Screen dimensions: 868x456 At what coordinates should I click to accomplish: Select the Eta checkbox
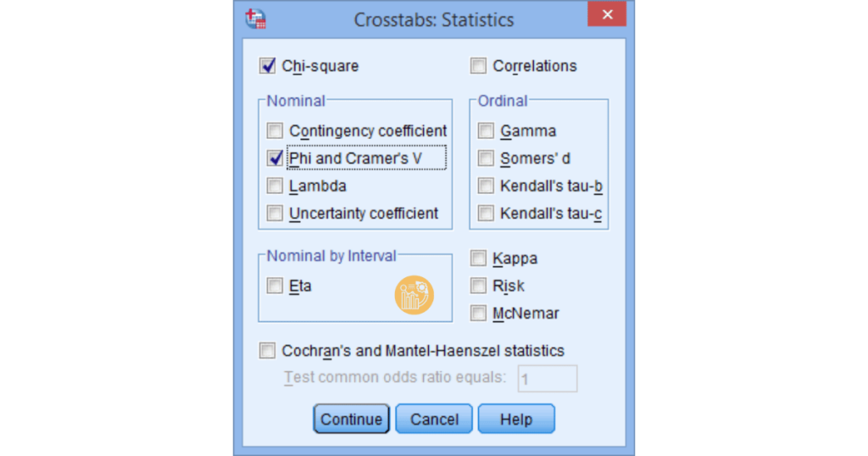(x=275, y=286)
